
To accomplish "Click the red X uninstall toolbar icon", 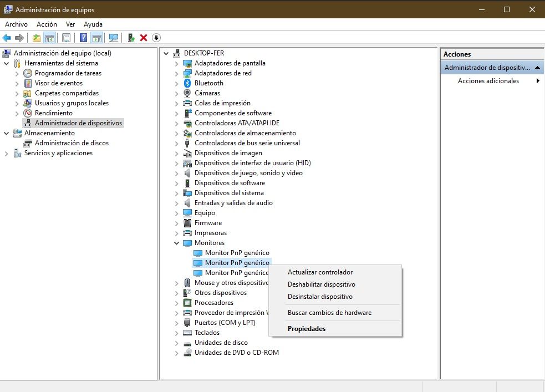I will click(x=144, y=38).
